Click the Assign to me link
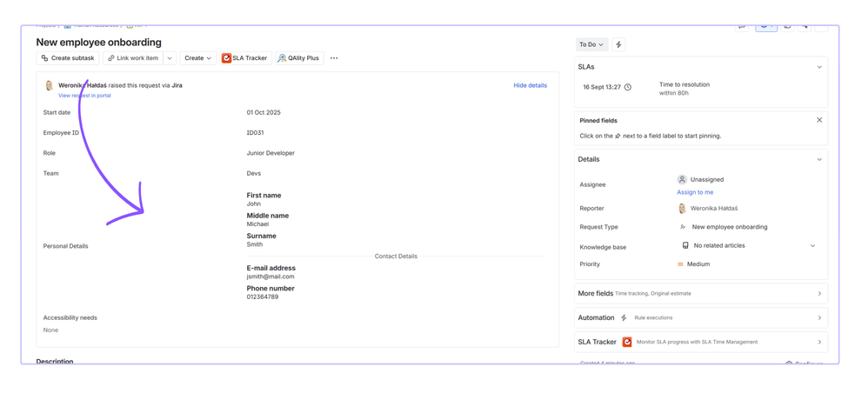Screen dimensions: 868x400 point(695,192)
